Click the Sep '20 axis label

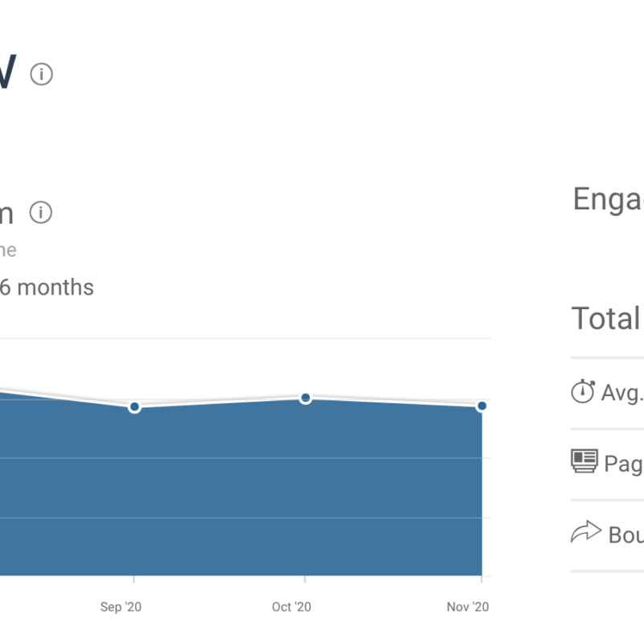point(121,607)
